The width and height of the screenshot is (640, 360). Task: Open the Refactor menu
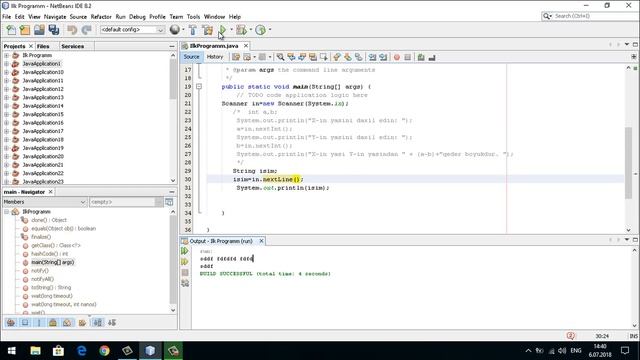tap(101, 17)
